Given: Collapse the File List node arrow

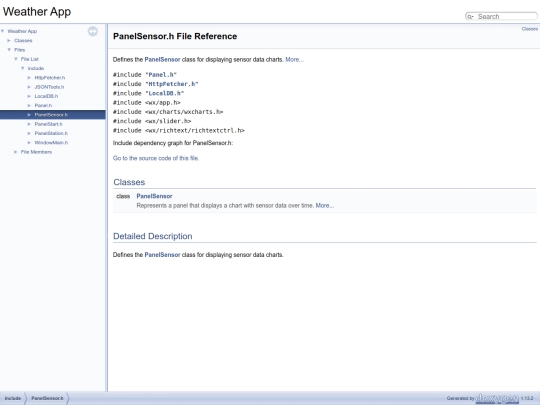Looking at the screenshot, I should pyautogui.click(x=16, y=59).
